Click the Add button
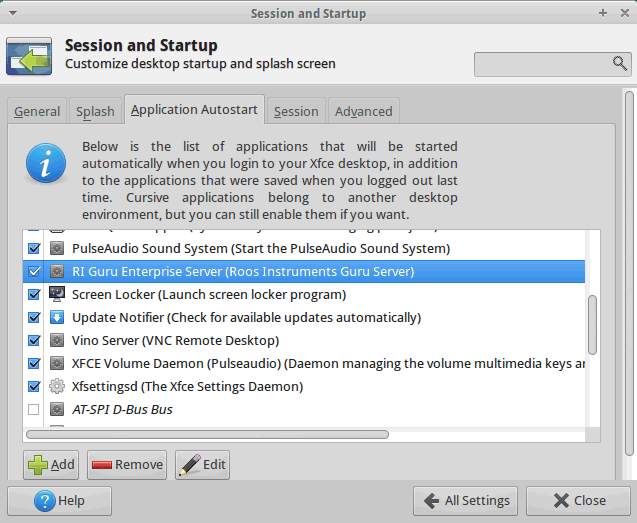637x523 pixels. point(51,464)
